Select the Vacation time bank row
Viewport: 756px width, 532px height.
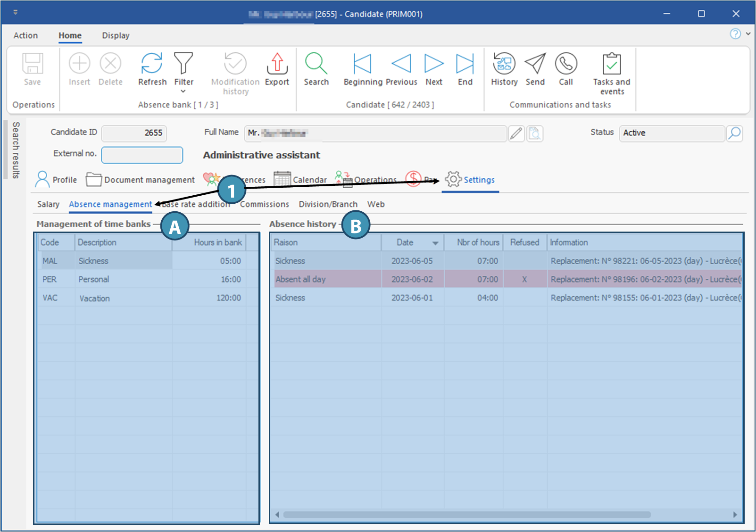click(94, 298)
